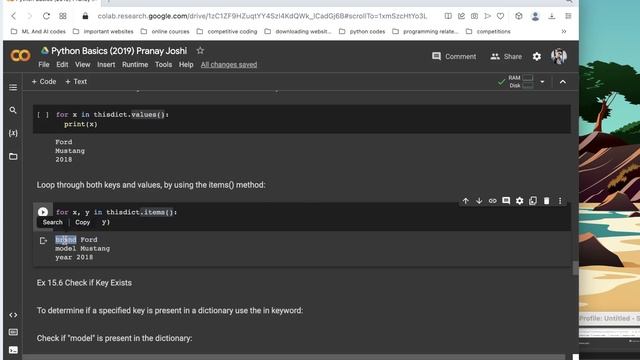Click the Share button
640x360 pixels.
pyautogui.click(x=506, y=56)
